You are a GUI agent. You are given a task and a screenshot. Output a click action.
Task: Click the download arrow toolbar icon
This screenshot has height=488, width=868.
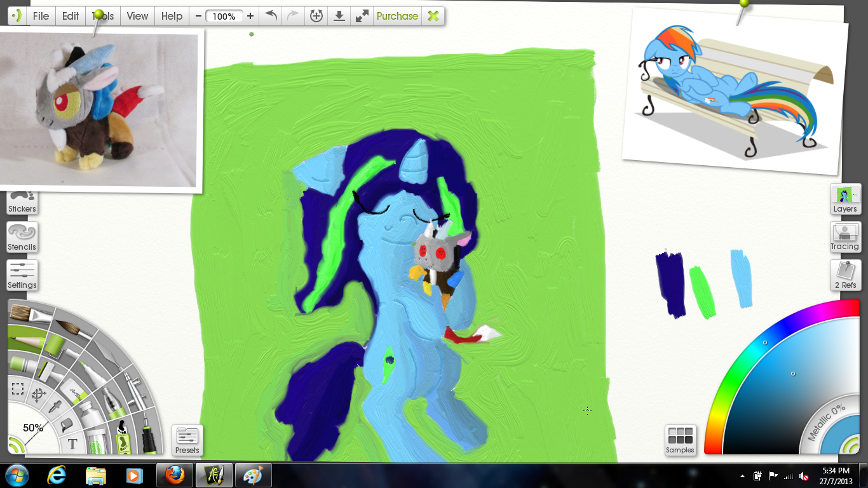click(x=339, y=16)
